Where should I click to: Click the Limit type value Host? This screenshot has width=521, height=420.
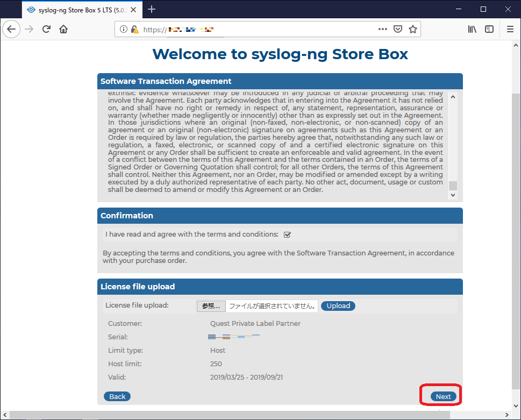pyautogui.click(x=218, y=351)
